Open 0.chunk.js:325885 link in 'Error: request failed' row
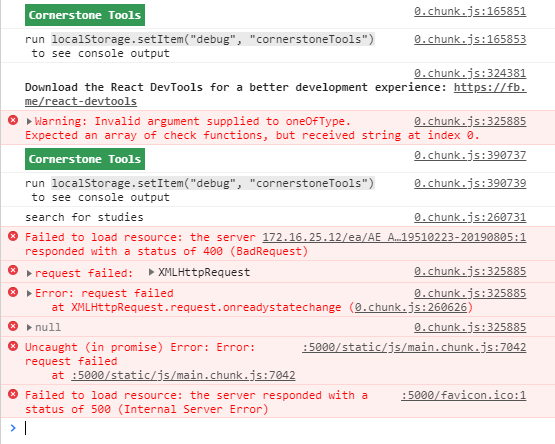 tap(470, 294)
